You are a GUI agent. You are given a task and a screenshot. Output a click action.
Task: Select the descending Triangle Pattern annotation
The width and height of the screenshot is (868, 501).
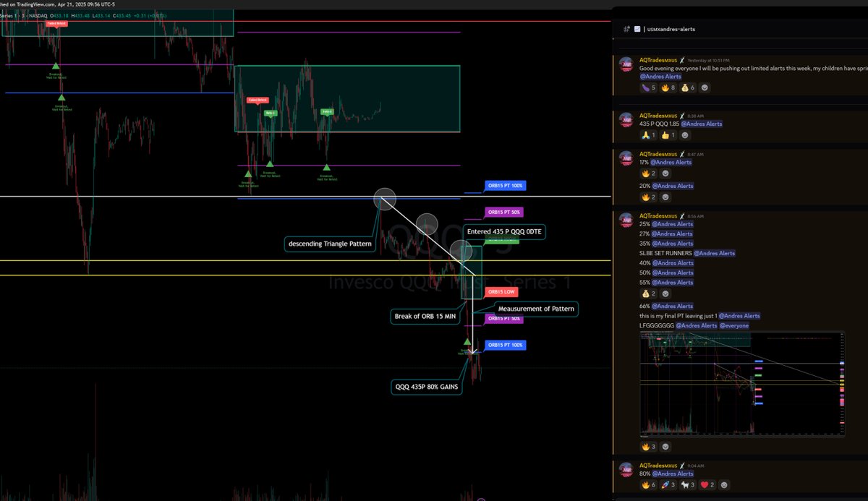tap(329, 244)
